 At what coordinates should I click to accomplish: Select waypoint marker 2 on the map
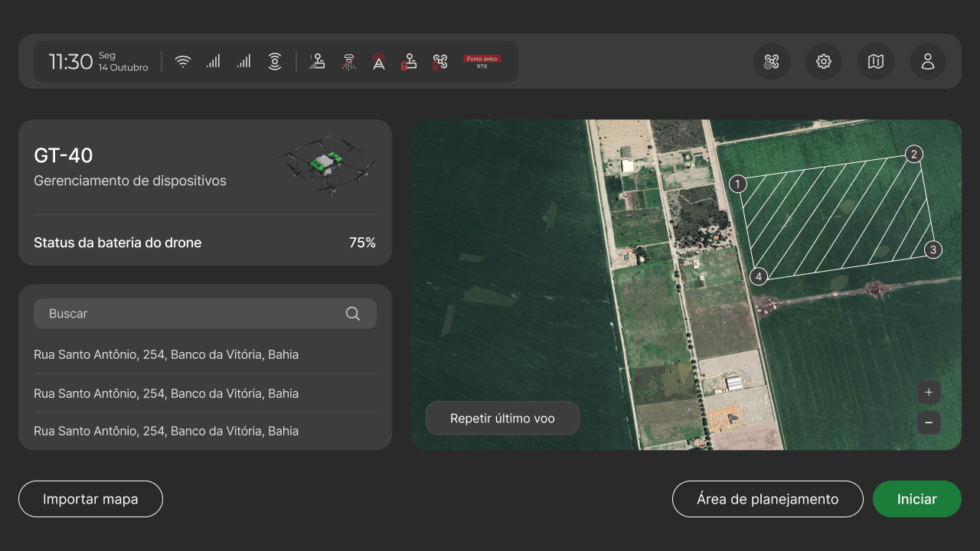[x=913, y=155]
